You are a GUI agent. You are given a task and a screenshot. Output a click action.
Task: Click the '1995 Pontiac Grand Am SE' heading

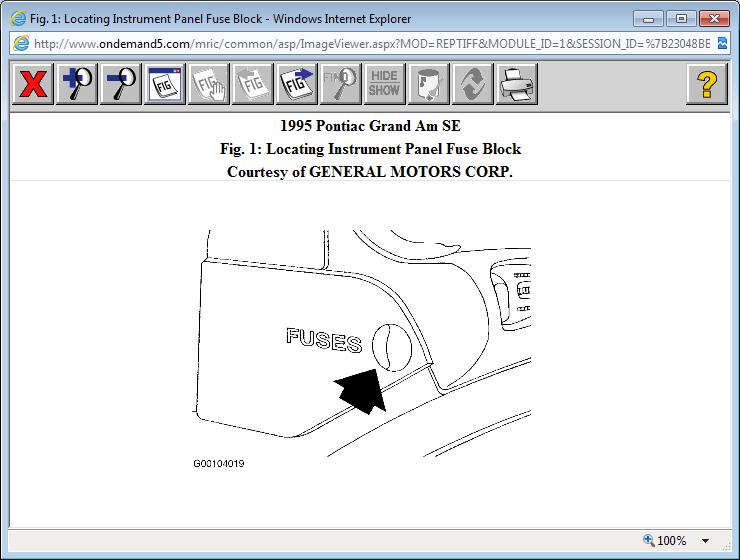(370, 126)
